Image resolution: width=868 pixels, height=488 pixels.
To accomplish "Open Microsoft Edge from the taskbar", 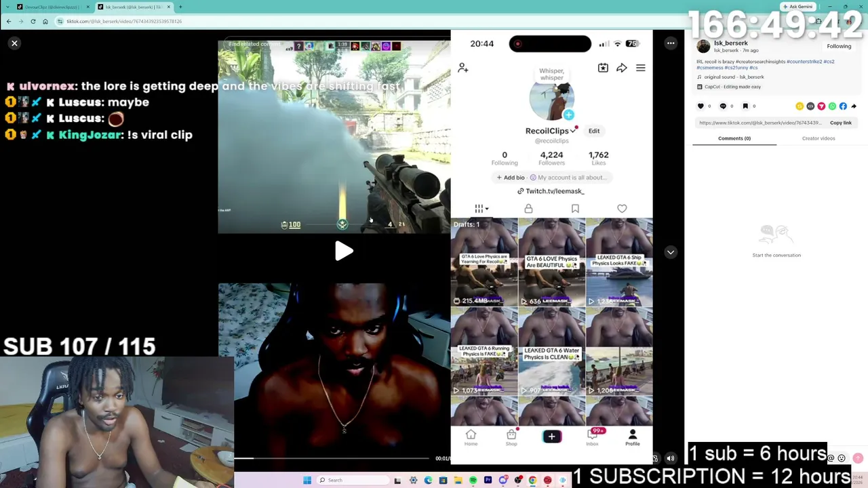I will [x=428, y=481].
